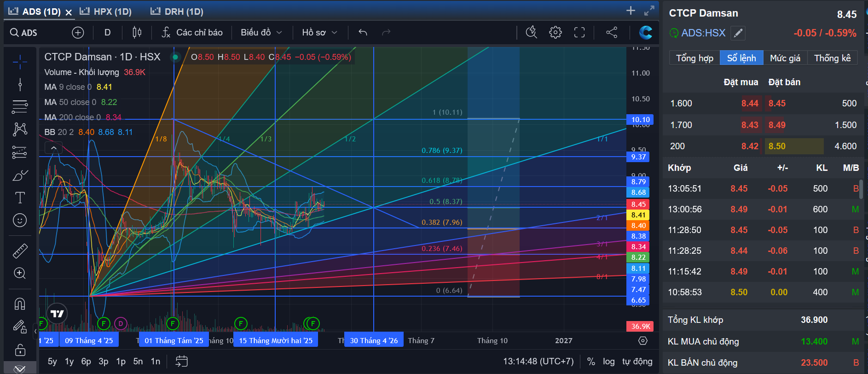Collapse the indicator legend chevron
868x374 pixels.
[53, 148]
